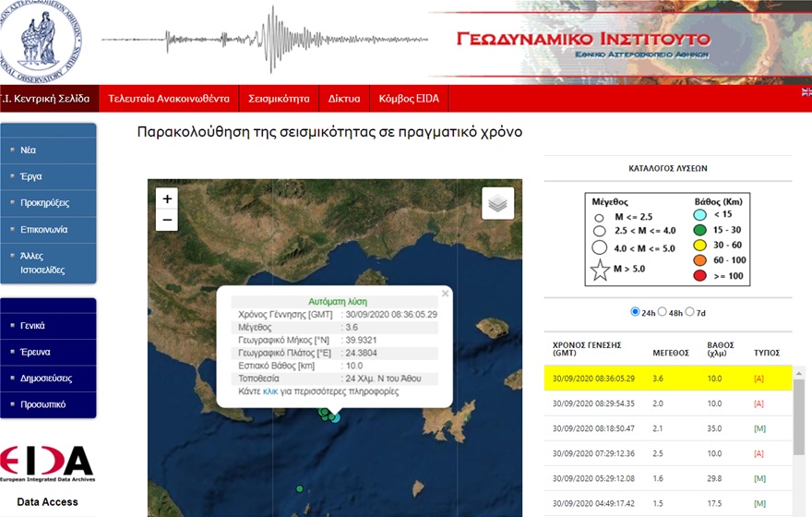Select the highlighted 08:36:05.29 earthquake row

668,379
